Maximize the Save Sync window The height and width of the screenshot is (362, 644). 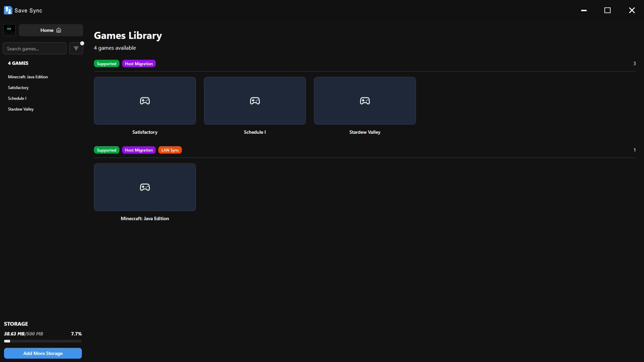point(607,10)
